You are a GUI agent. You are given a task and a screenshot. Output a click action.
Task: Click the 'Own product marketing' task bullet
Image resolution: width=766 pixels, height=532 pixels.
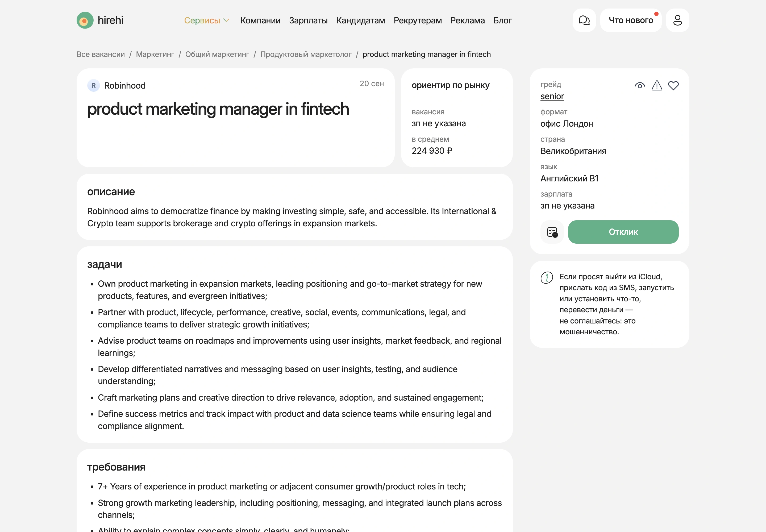click(x=290, y=290)
